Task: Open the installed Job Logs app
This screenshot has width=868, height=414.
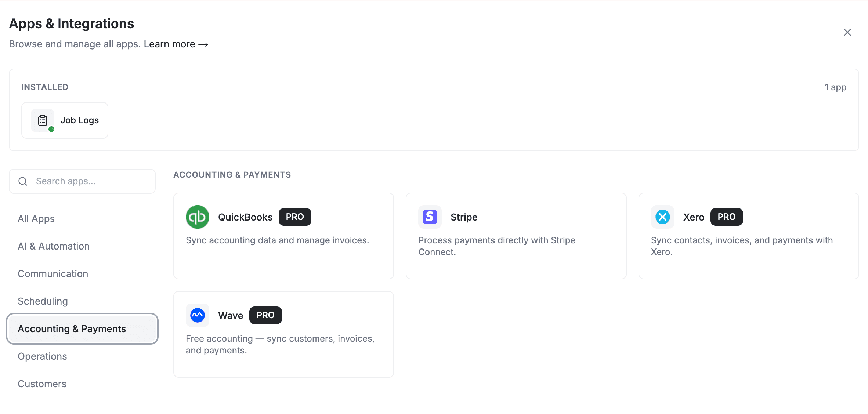Action: tap(65, 120)
